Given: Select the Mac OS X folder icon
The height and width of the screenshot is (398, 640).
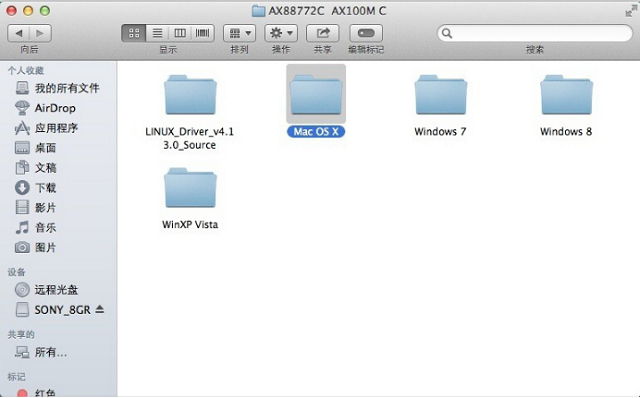Looking at the screenshot, I should click(316, 94).
